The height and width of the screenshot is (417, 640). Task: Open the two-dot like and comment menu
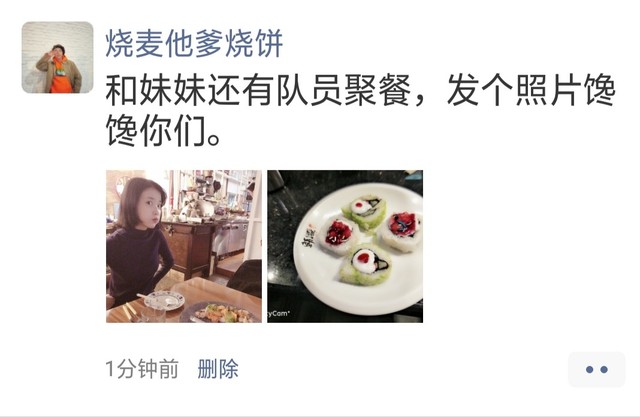(x=596, y=369)
